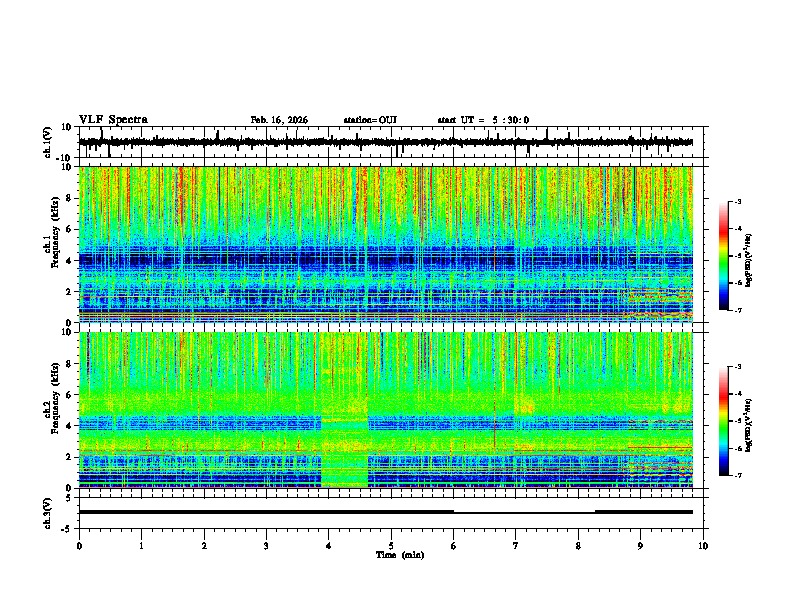The image size is (792, 612).
Task: Click the time axis tick label "5"
Action: (391, 546)
